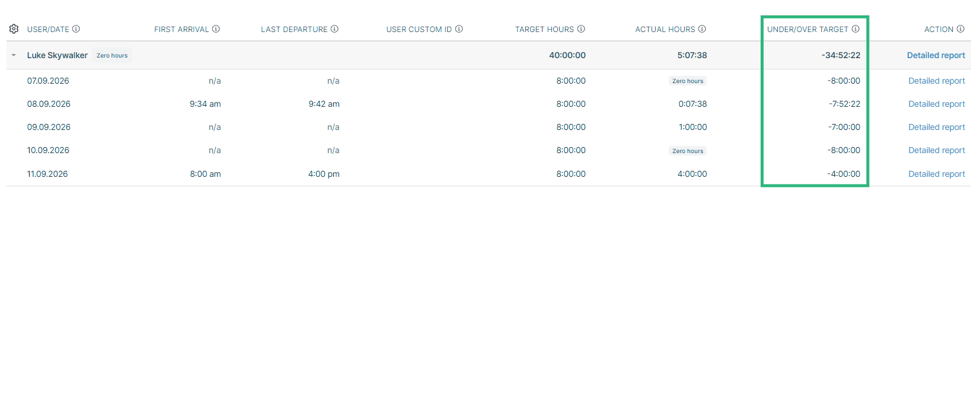Open detailed report for 08.09.2026
This screenshot has width=980, height=413.
point(937,104)
